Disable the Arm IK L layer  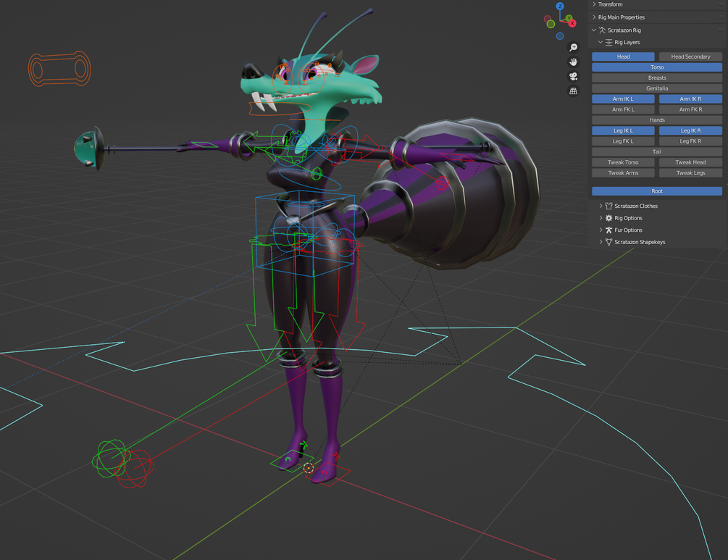tap(623, 99)
